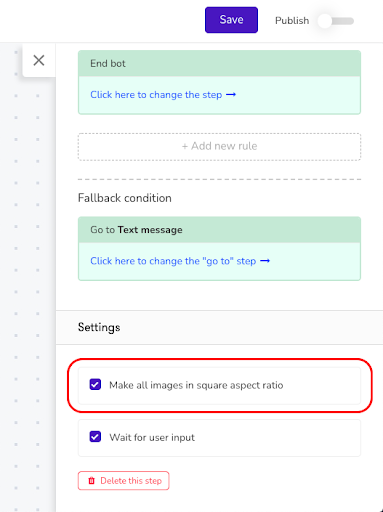Click arrow icon next to change the step
Image resolution: width=383 pixels, height=512 pixels.
coord(231,95)
